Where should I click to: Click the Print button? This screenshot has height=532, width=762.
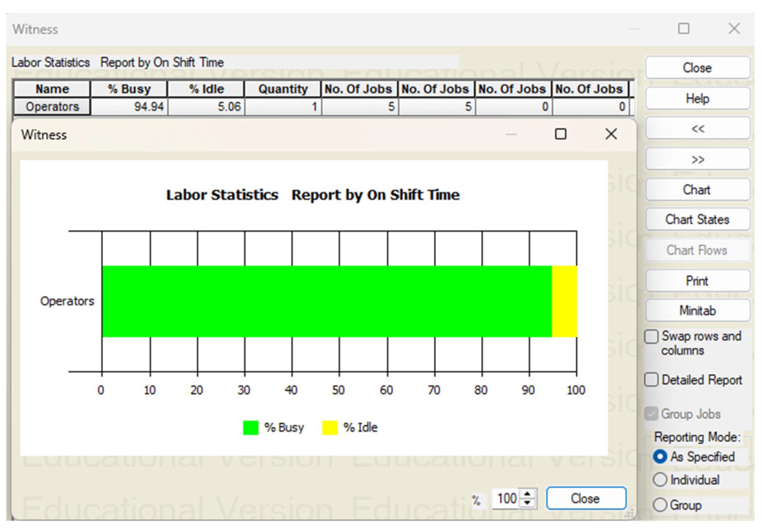[x=697, y=281]
